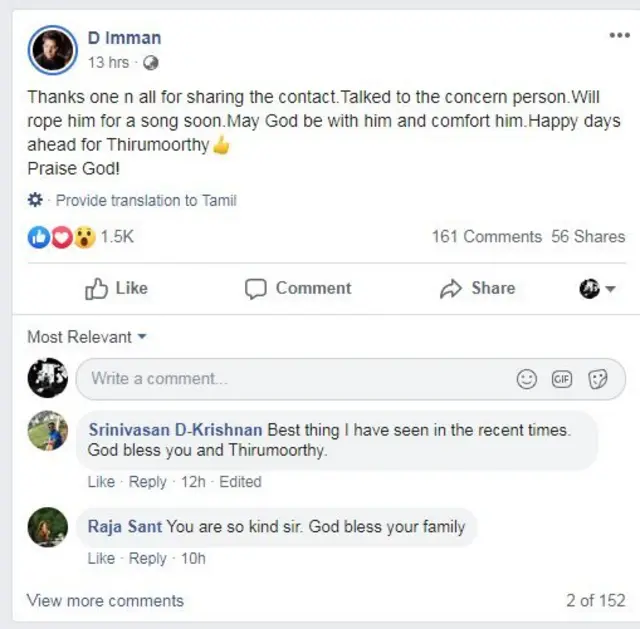
Task: Click the emoji icon in comment box
Action: pyautogui.click(x=526, y=379)
